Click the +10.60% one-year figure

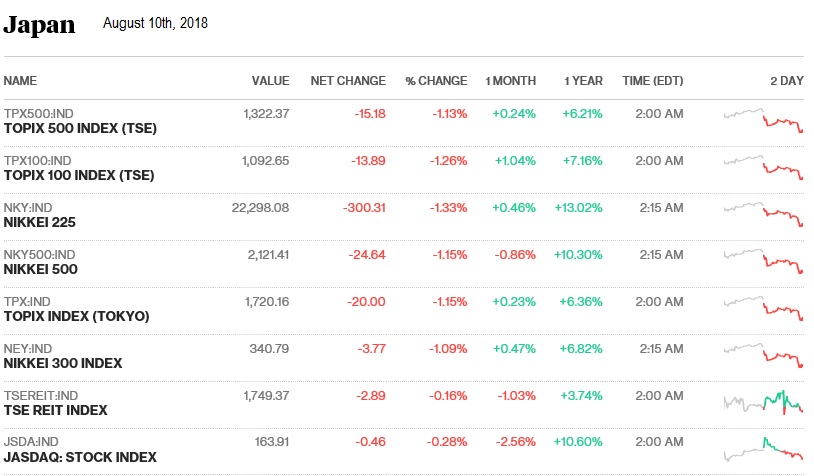click(578, 442)
